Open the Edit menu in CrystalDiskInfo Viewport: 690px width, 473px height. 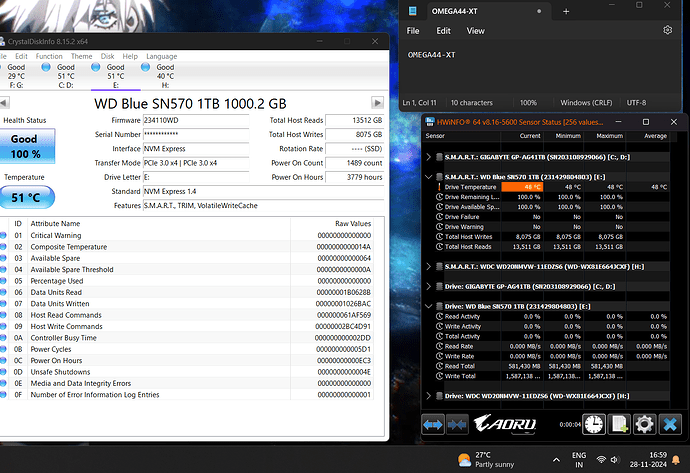tap(21, 56)
